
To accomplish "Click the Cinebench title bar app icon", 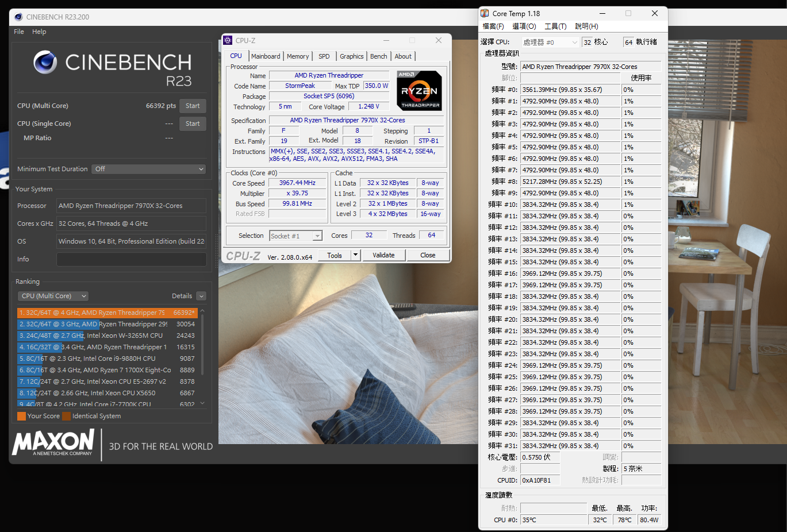I will [18, 17].
